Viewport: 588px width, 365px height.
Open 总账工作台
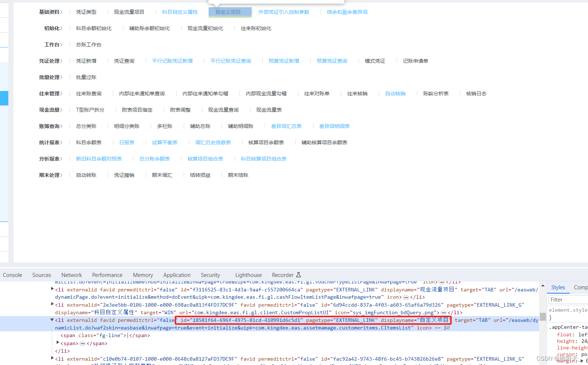tap(88, 44)
